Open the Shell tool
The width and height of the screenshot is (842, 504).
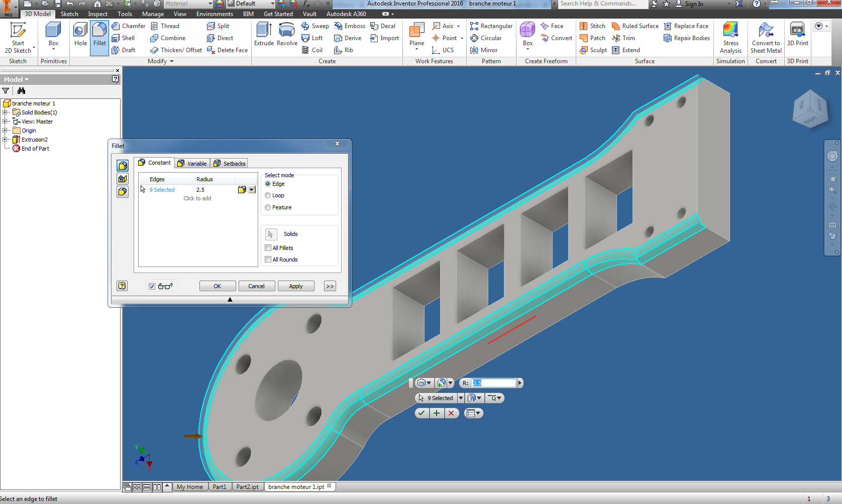point(124,38)
